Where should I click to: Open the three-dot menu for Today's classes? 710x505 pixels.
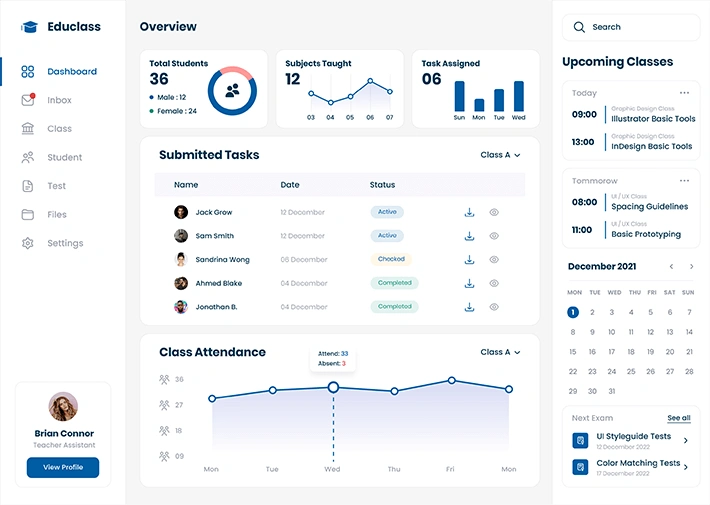(x=684, y=93)
